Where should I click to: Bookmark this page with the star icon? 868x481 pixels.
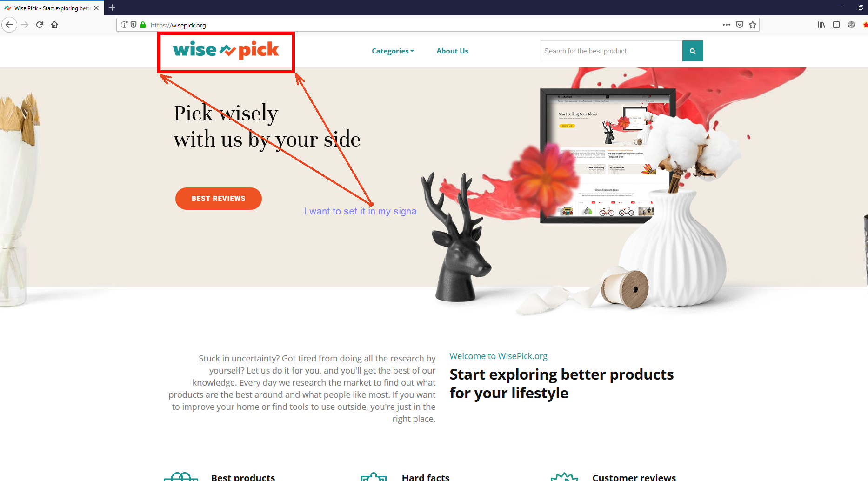(753, 25)
